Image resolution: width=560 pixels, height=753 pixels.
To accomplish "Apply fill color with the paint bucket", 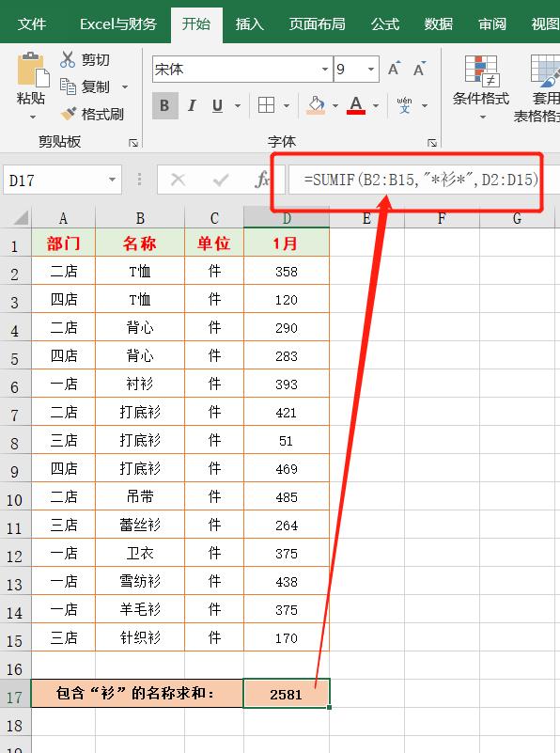I will (316, 105).
